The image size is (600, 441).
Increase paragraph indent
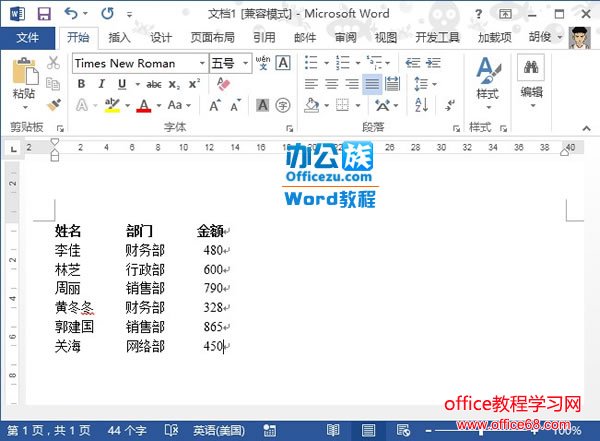point(433,62)
